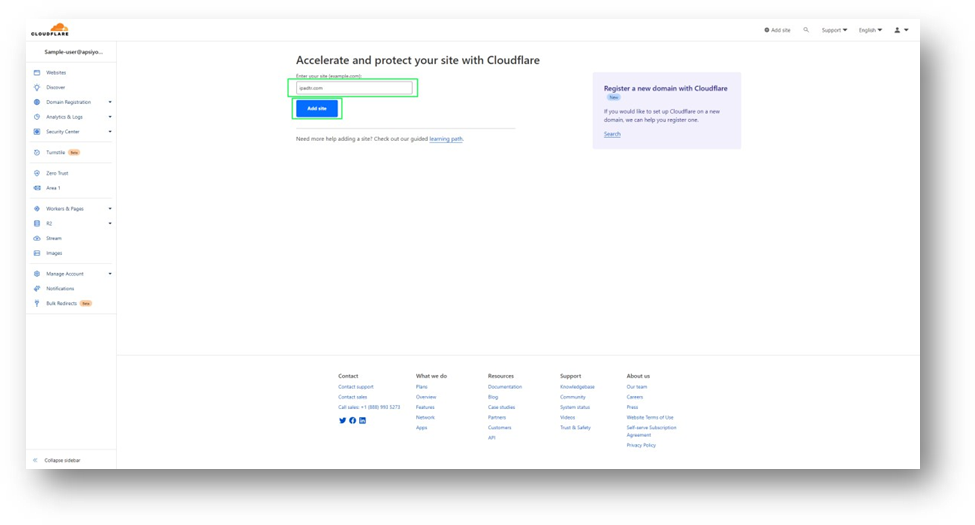This screenshot has height=525, width=975.
Task: Open Plans link under What we do
Action: [422, 387]
